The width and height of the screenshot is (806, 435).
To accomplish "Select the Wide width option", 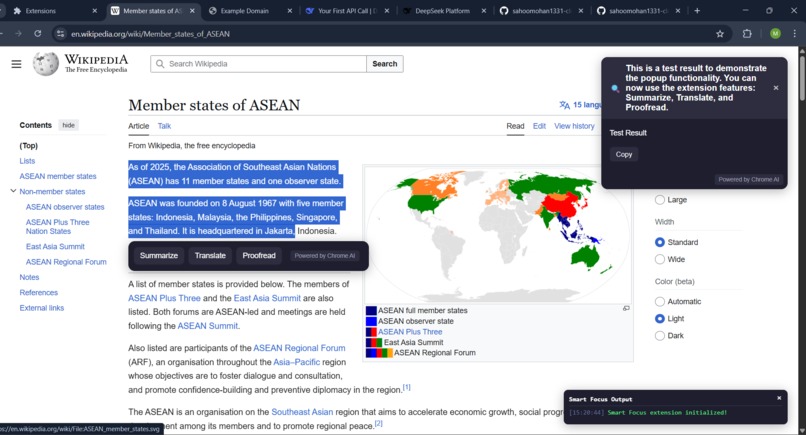I will (660, 259).
